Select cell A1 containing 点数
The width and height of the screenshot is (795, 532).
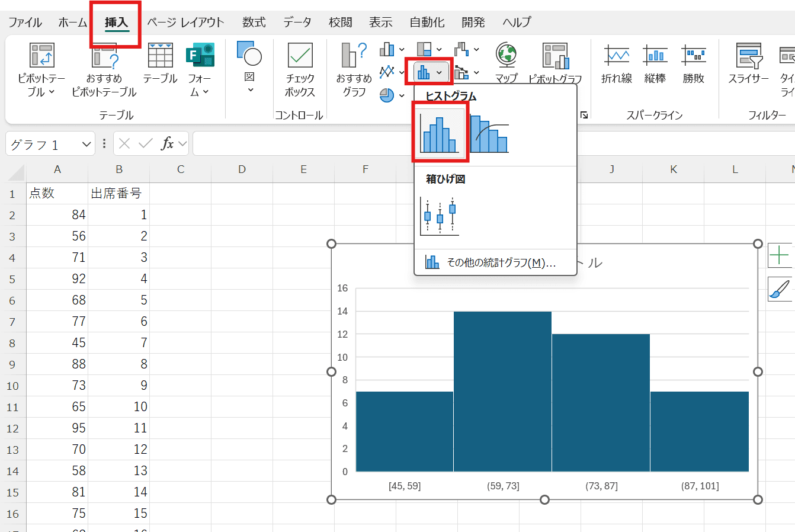pos(57,193)
